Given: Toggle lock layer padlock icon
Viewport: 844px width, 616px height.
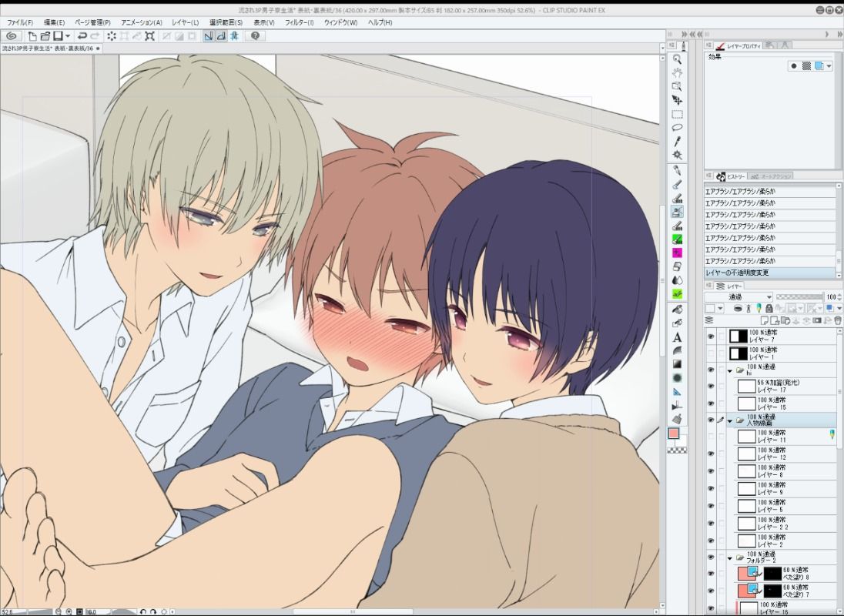Looking at the screenshot, I should [x=769, y=309].
